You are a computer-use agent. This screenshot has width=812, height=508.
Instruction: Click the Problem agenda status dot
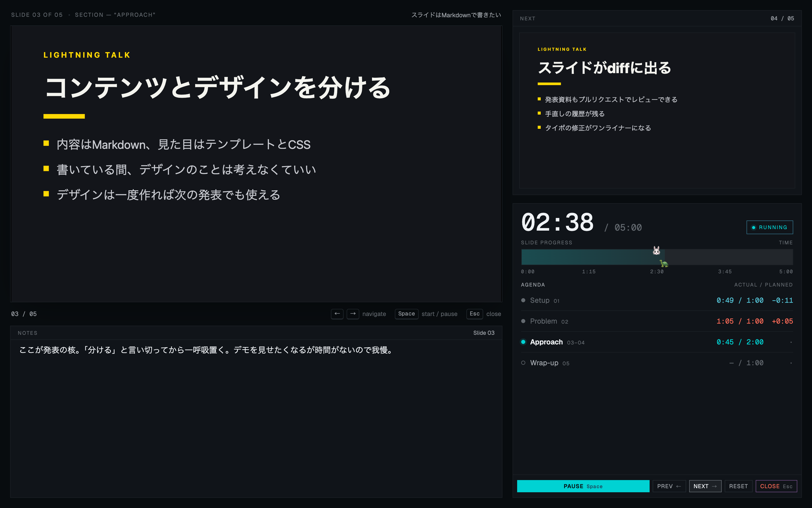tap(523, 321)
